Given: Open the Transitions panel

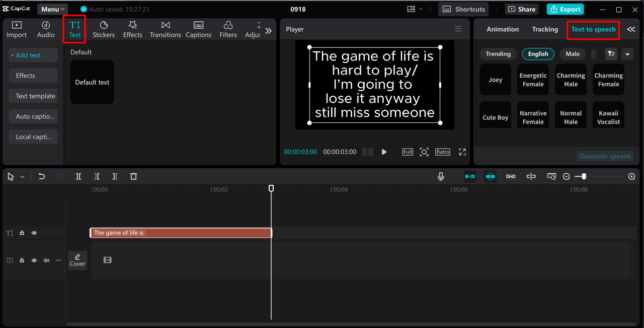Looking at the screenshot, I should (166, 30).
